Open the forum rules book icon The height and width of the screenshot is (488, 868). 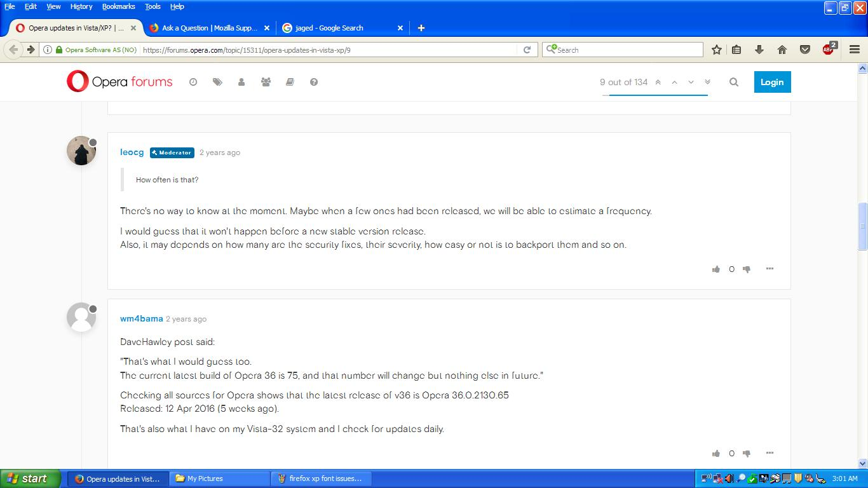pos(290,82)
